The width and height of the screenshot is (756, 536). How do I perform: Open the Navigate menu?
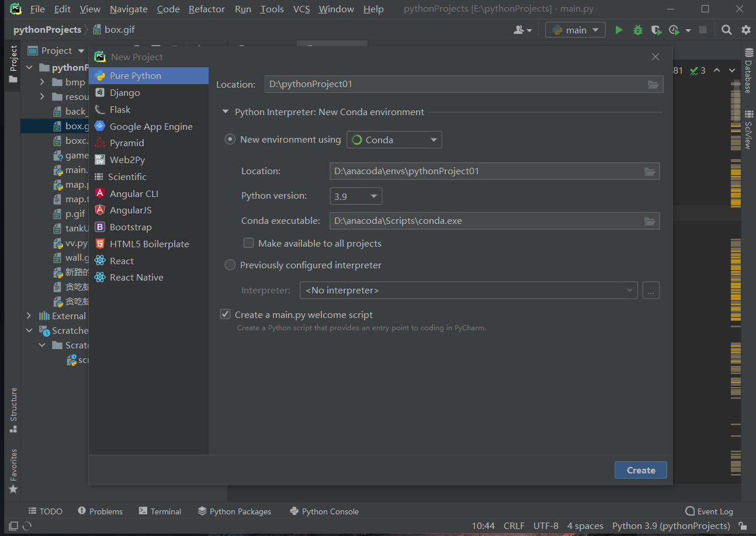tap(129, 9)
